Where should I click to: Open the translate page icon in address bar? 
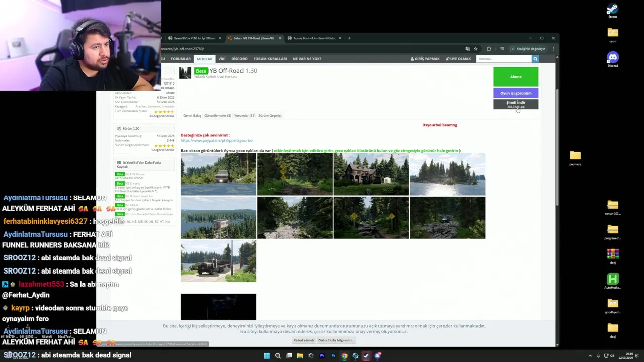tap(467, 49)
